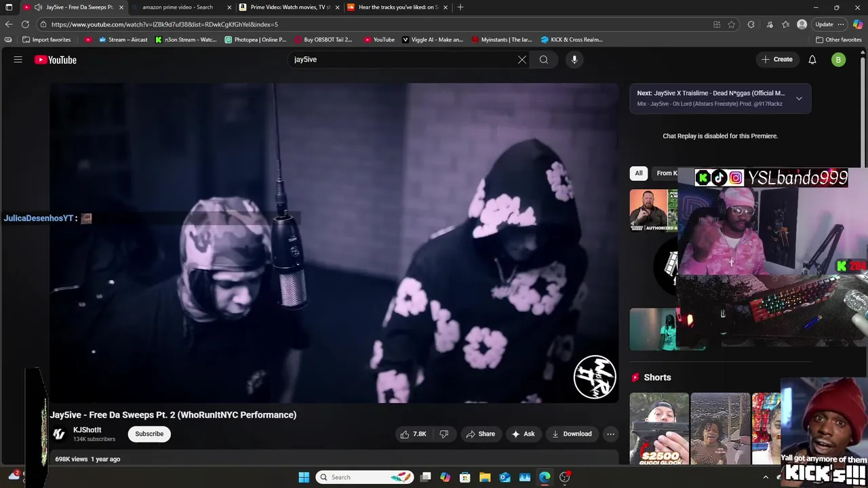This screenshot has width=868, height=488.
Task: Open the YouTube bookmark in favorites bar
Action: point(379,40)
